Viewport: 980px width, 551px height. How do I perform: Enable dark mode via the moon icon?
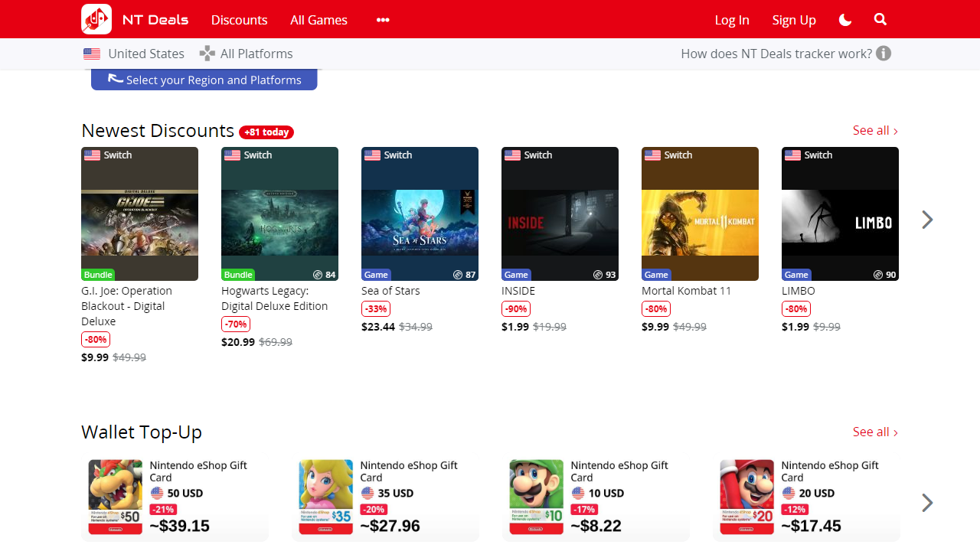click(x=844, y=19)
